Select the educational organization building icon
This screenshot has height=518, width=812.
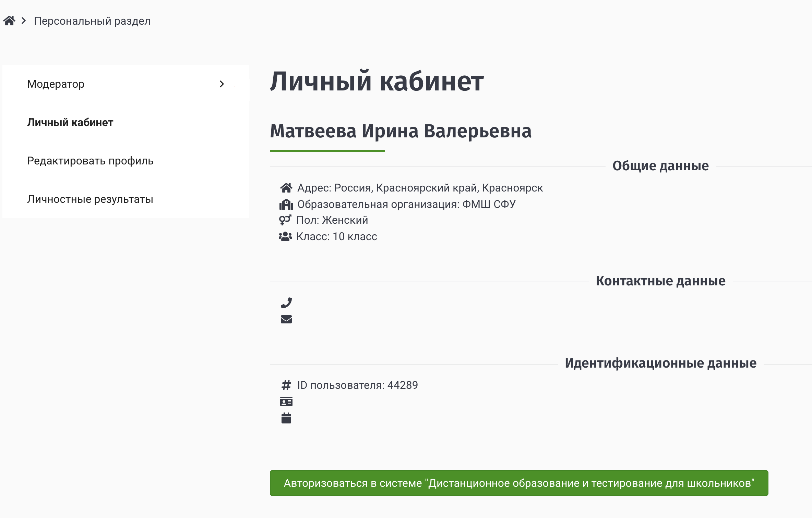[286, 203]
